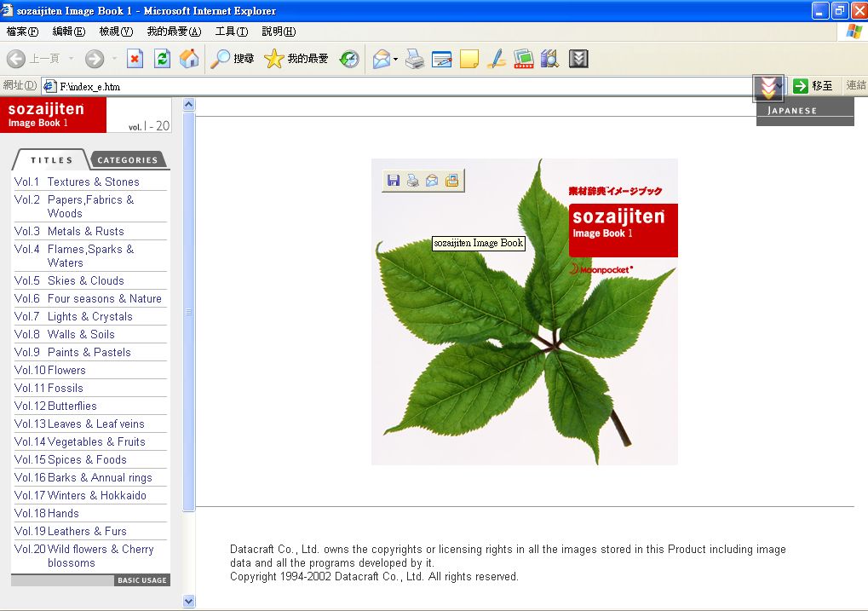Click the print icon on image toolbar
Viewport: 868px width, 611px height.
pos(413,181)
